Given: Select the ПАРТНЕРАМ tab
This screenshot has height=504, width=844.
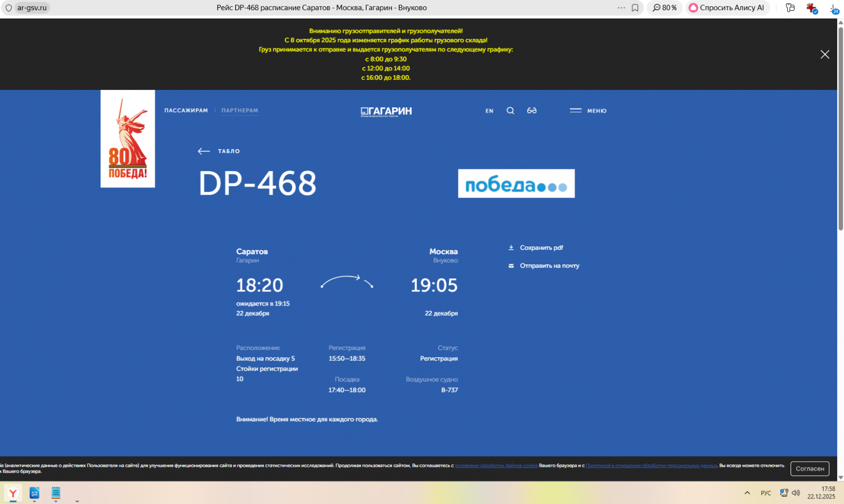Looking at the screenshot, I should [x=240, y=111].
